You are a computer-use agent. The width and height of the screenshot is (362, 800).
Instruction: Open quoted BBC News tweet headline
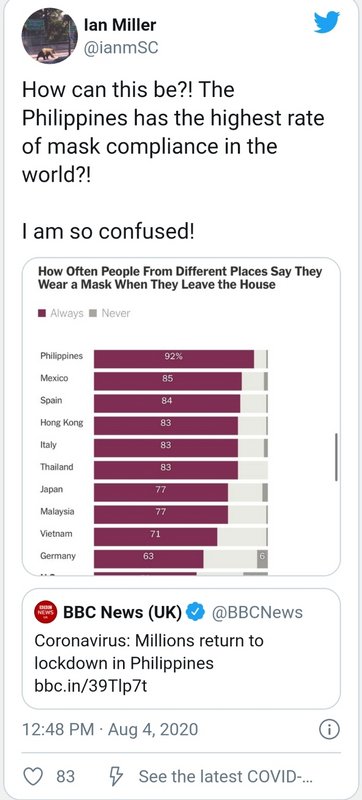[149, 652]
